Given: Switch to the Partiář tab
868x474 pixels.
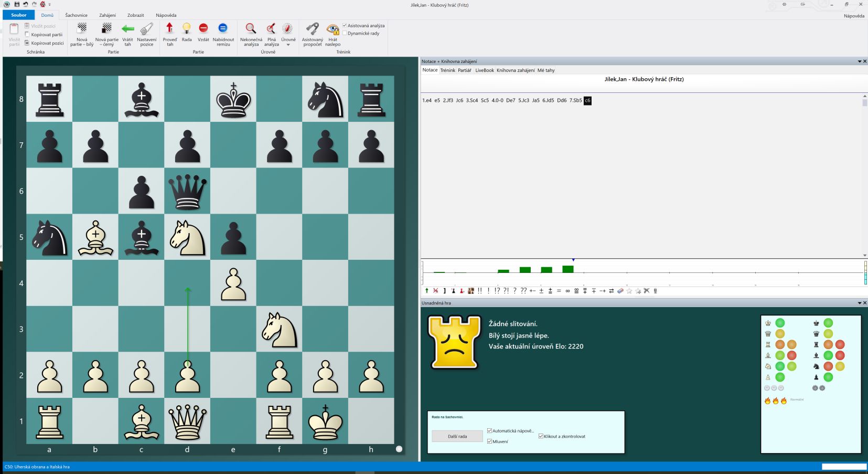Looking at the screenshot, I should 465,70.
